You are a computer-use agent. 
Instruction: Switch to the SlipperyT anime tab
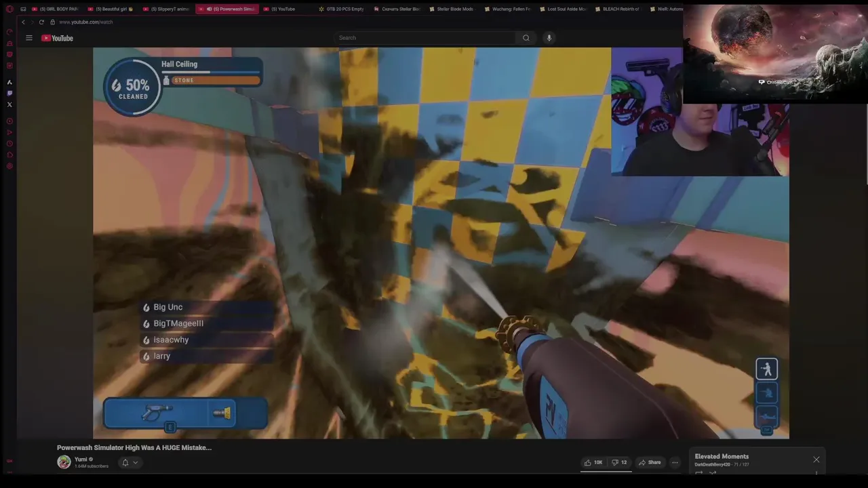(165, 9)
